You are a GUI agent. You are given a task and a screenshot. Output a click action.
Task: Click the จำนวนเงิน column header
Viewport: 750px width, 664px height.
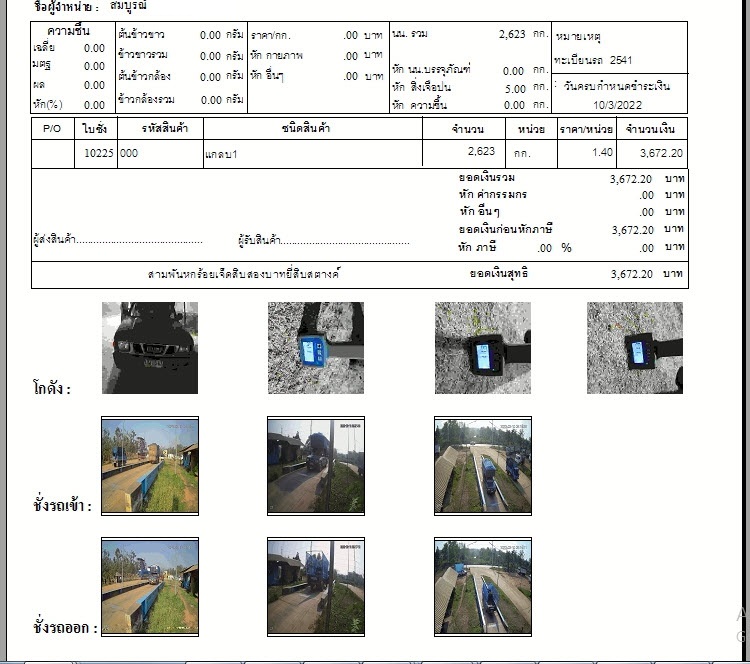[652, 129]
